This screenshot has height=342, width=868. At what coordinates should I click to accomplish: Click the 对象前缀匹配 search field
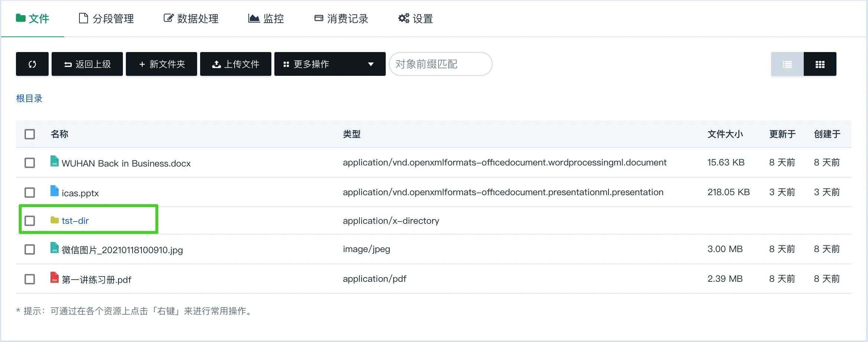440,64
